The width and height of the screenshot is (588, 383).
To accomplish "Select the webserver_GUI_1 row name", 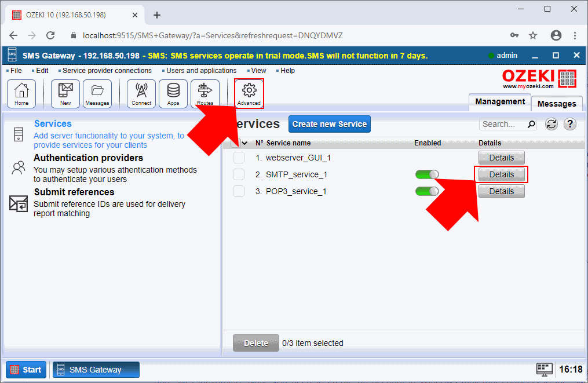I will click(x=298, y=158).
